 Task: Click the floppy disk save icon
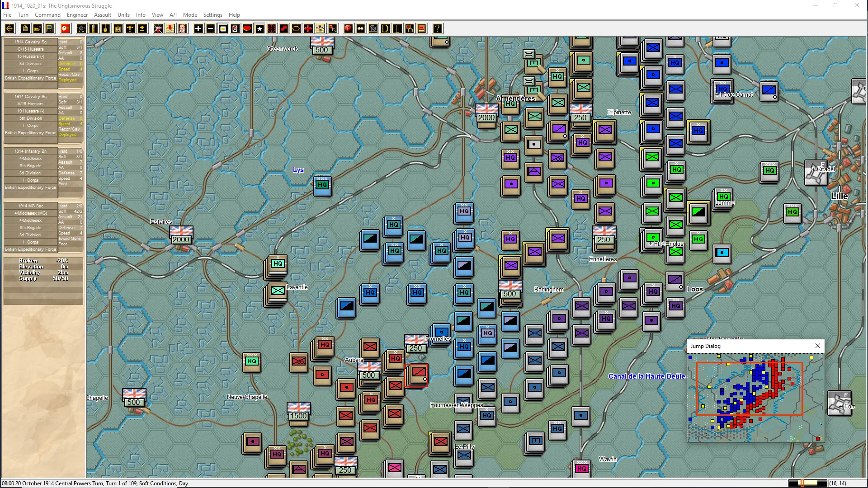[x=49, y=29]
